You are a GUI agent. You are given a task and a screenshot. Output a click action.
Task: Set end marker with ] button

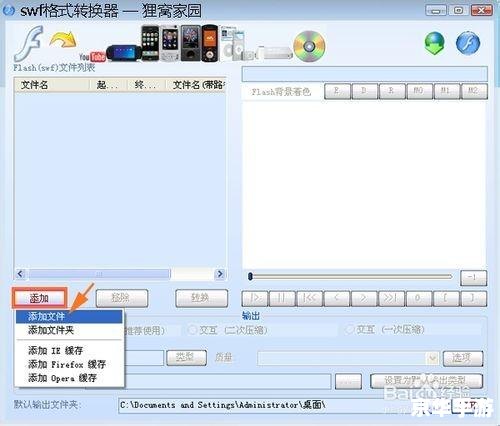(473, 298)
